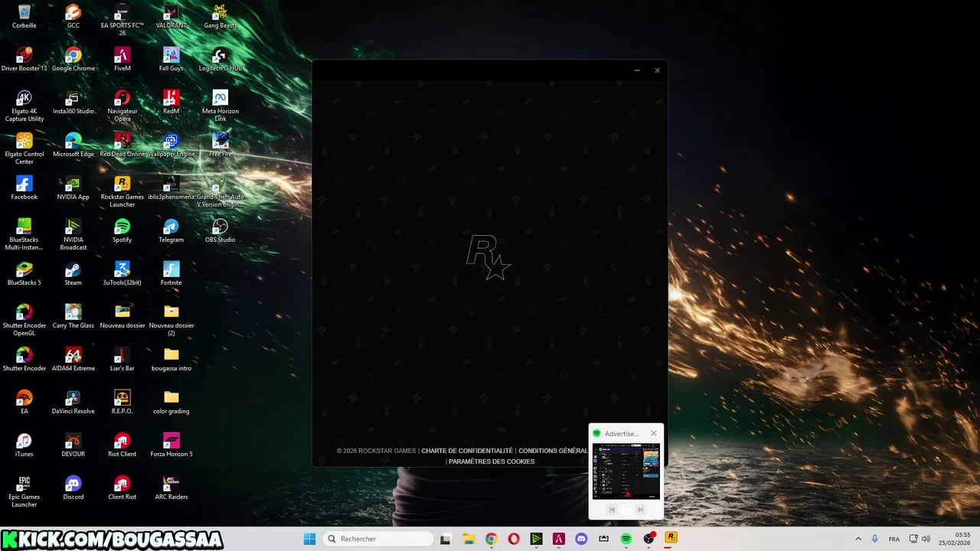Open the volume control in system tray
The image size is (980, 551).
[x=926, y=539]
